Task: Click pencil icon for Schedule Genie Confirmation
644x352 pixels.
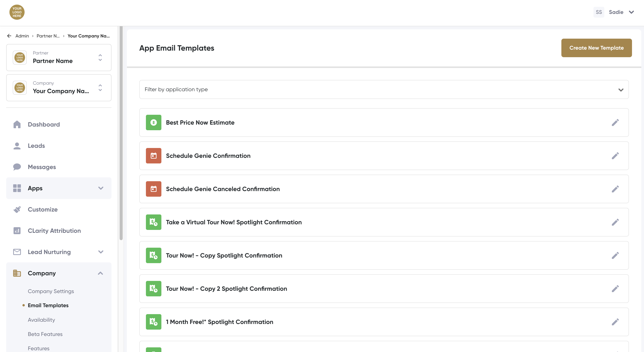Action: [x=615, y=156]
